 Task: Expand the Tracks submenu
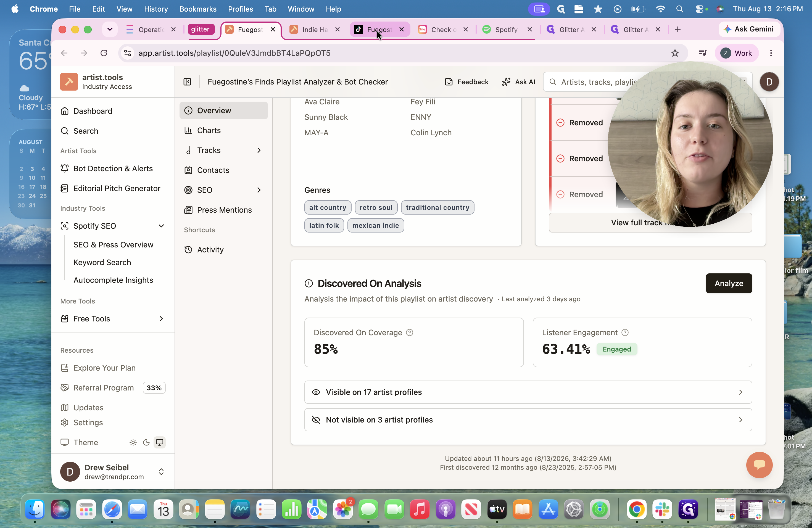click(259, 150)
